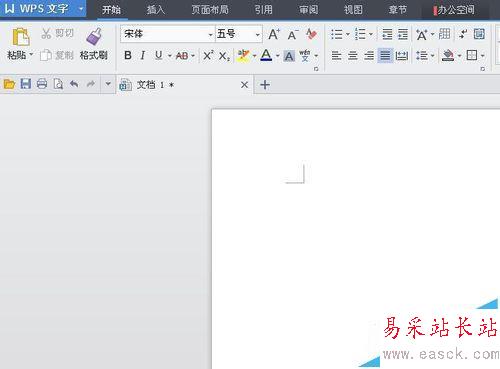Viewport: 500px width, 369px height.
Task: Open the phonetic guide dropdown arrow
Action: [316, 56]
